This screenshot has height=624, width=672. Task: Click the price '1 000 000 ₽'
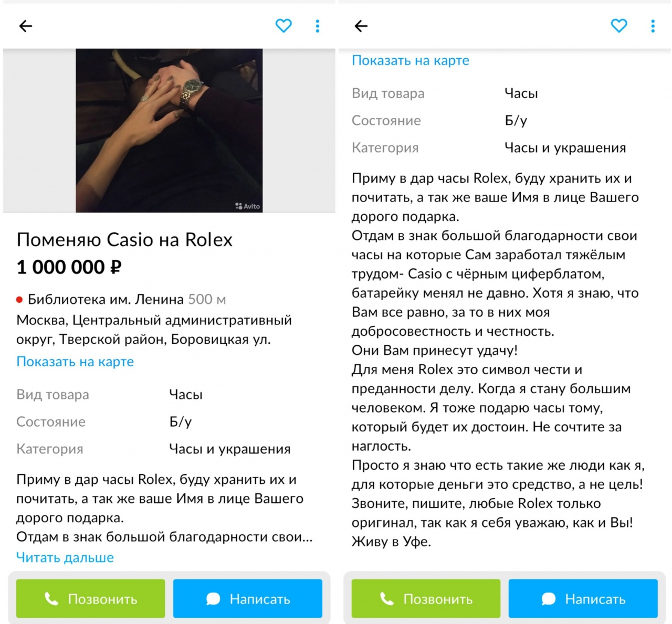(69, 268)
